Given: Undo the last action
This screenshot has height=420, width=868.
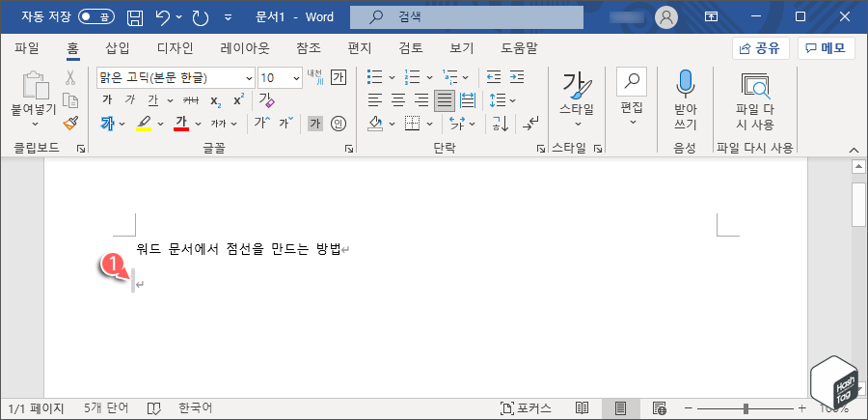Looking at the screenshot, I should (163, 17).
